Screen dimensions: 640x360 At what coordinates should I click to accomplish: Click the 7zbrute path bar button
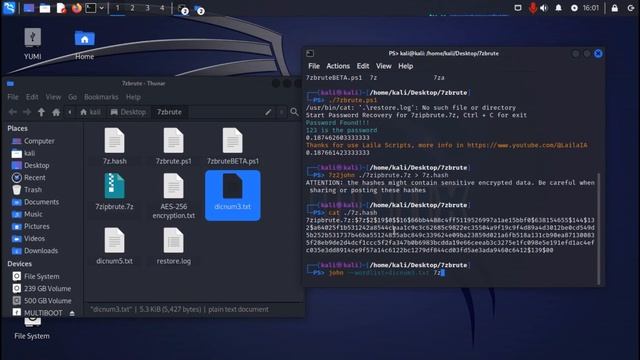(169, 112)
